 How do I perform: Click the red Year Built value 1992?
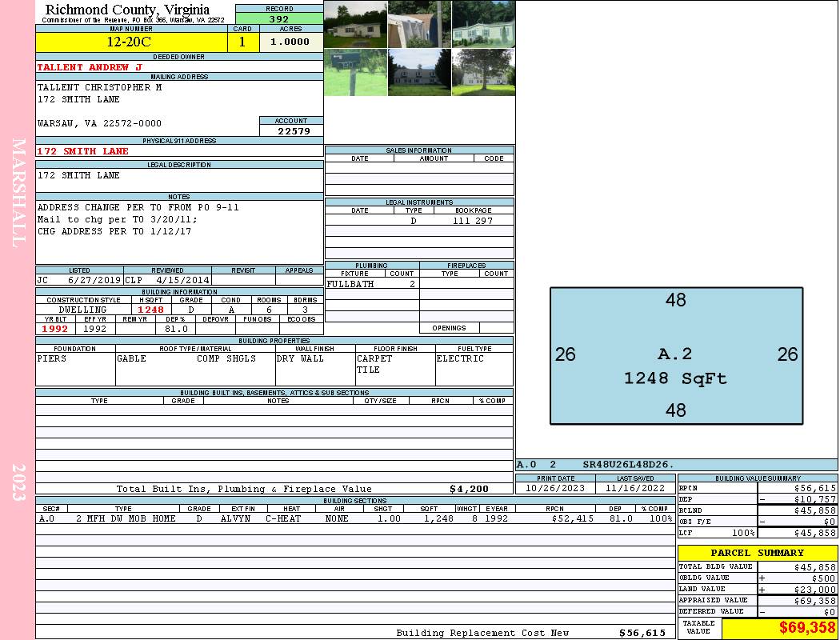point(54,329)
